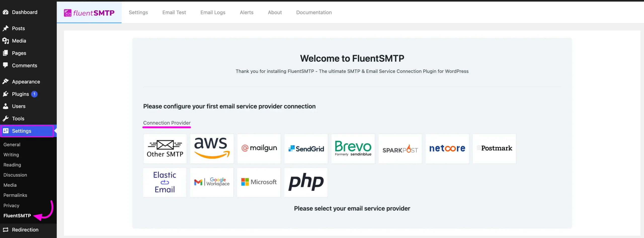Open the Users menu
Screen dimensions: 644x238
point(19,106)
